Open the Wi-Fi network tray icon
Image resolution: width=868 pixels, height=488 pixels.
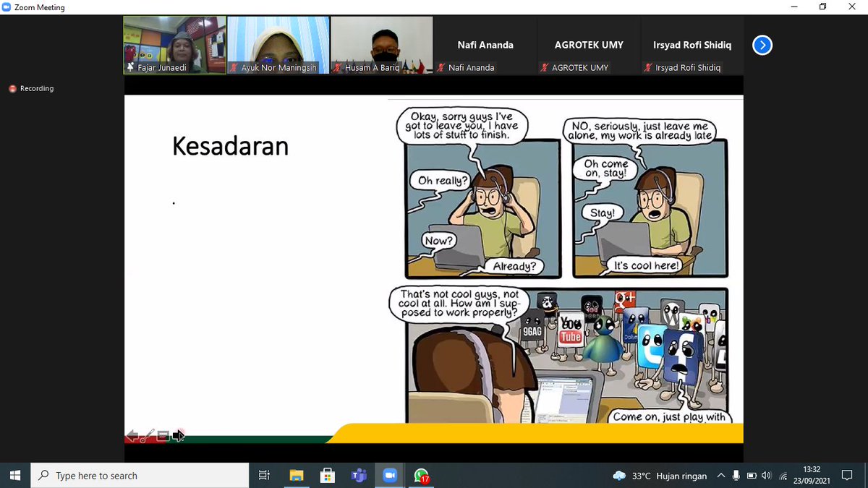coord(783,476)
